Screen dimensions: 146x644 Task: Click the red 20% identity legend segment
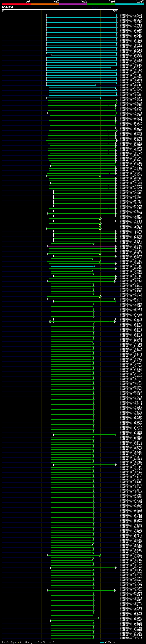pos(16,4)
